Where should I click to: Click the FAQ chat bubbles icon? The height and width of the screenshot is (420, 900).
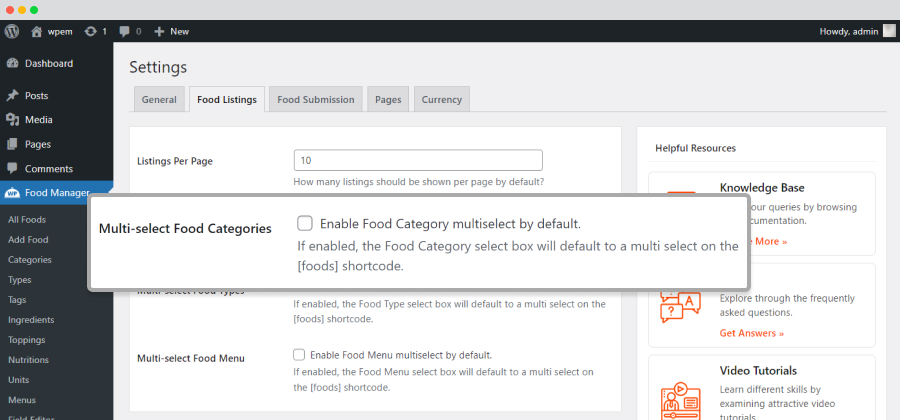coord(680,306)
